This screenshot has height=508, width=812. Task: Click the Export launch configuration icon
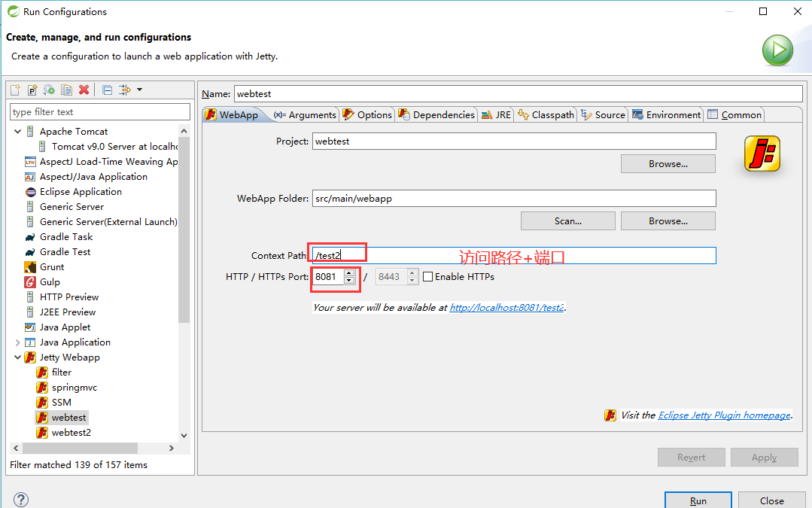click(49, 90)
